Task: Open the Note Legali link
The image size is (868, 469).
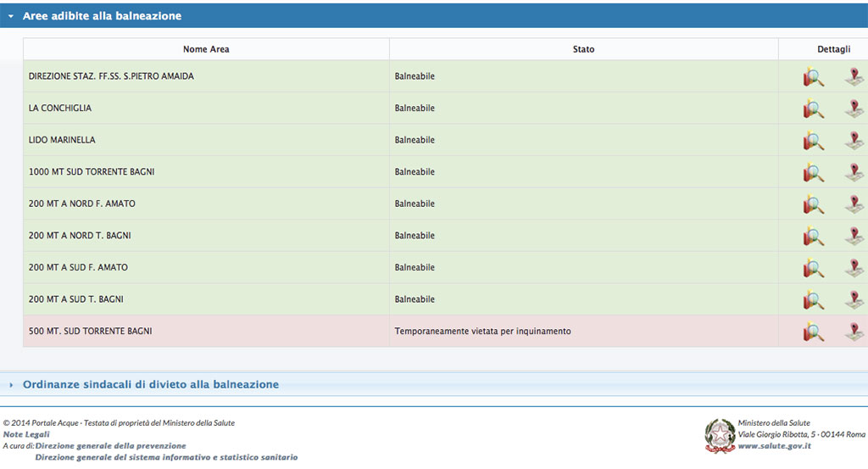Action: pyautogui.click(x=26, y=434)
